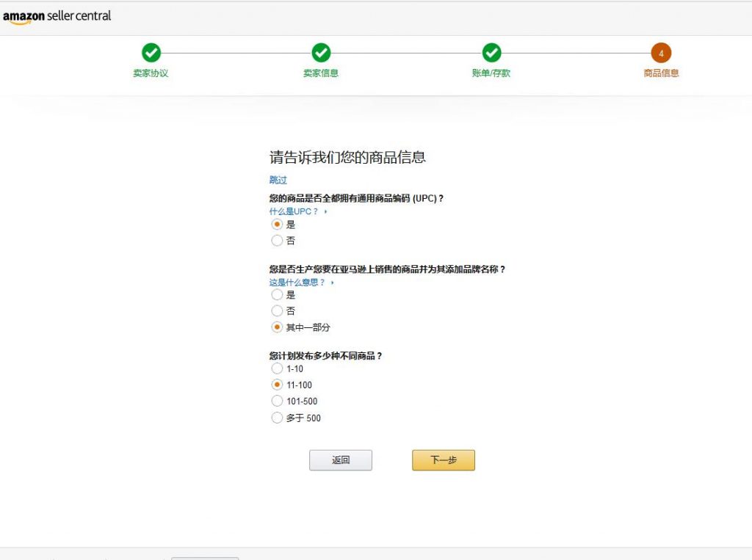Select the 商品信息 step label
Screen dimensions: 752x560
coord(661,73)
